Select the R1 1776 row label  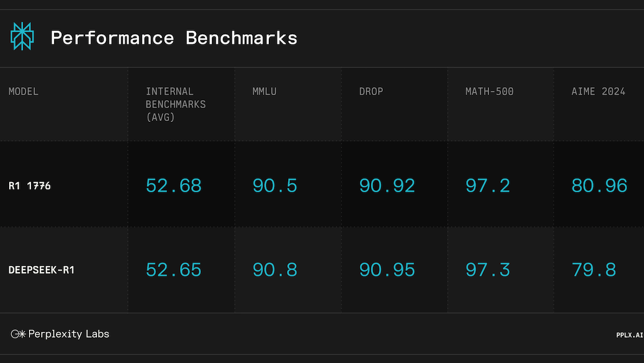(x=30, y=186)
